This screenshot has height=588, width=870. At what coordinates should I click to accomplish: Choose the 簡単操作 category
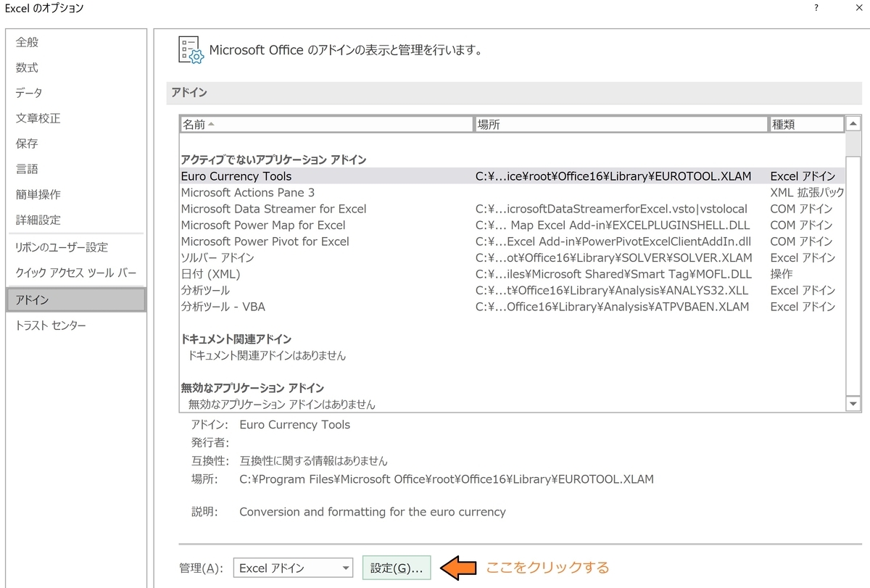38,194
